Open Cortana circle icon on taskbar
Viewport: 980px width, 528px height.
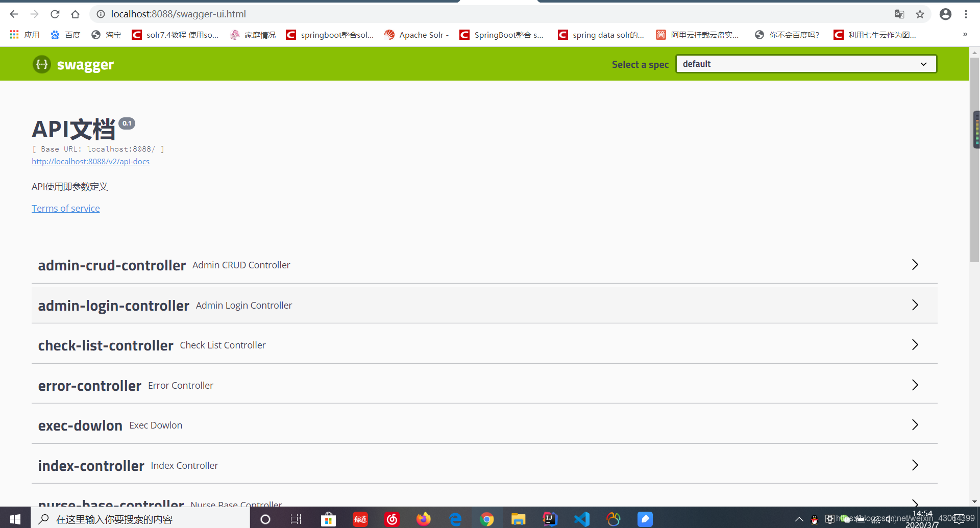point(265,519)
